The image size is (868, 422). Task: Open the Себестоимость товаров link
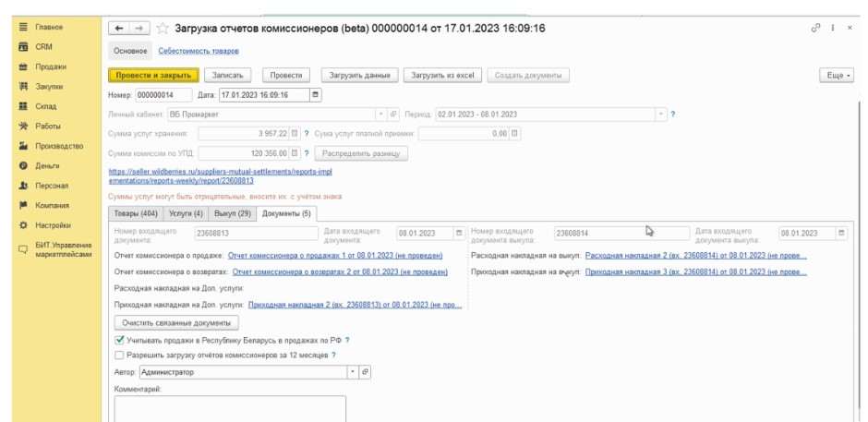click(x=199, y=51)
